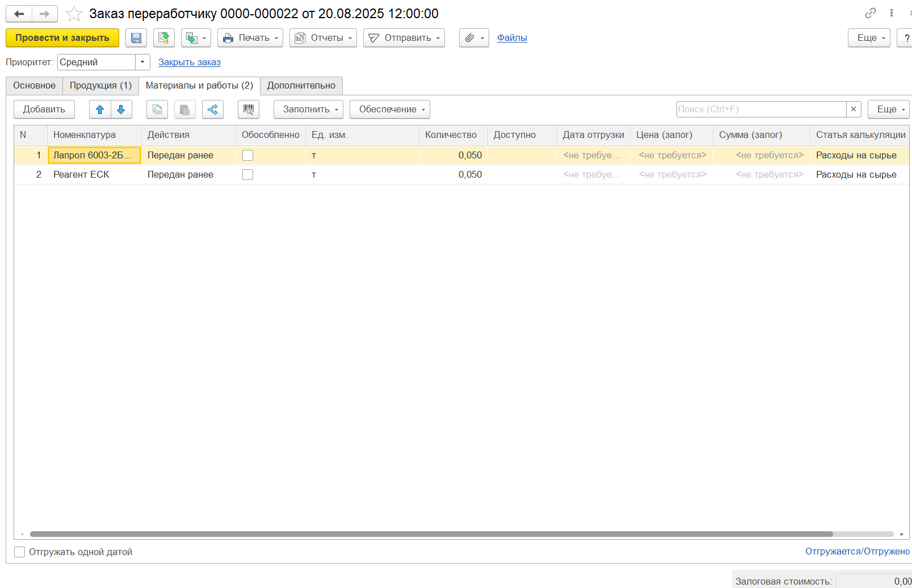The width and height of the screenshot is (912, 588).
Task: Click the copy link chain icon
Action: [870, 13]
